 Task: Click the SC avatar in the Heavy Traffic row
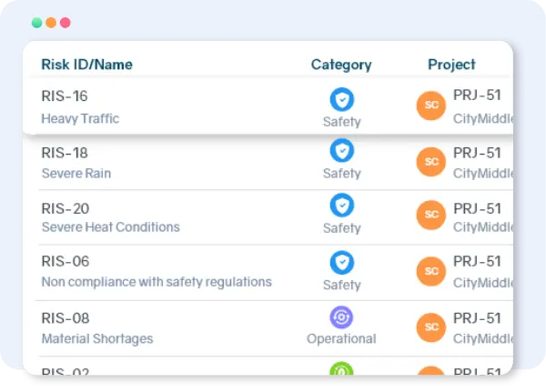[430, 106]
